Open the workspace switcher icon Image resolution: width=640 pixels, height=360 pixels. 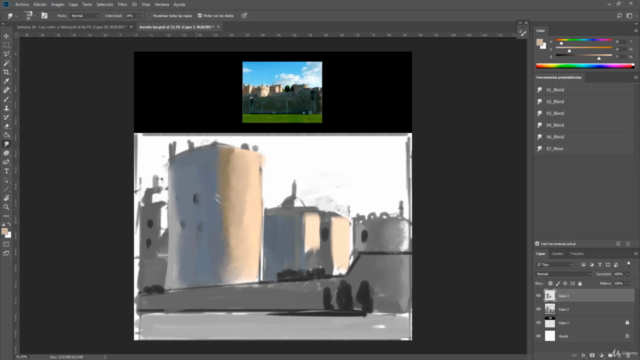point(629,16)
